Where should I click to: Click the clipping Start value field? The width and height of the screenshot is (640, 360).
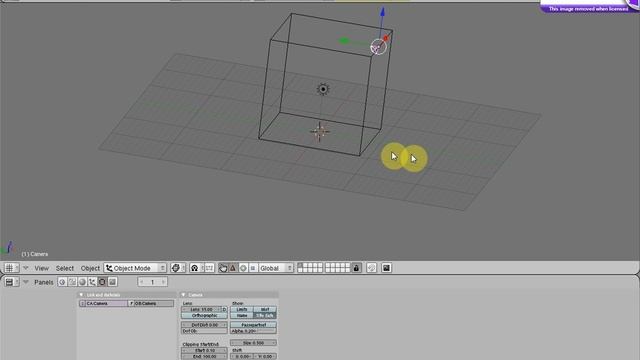(x=204, y=350)
